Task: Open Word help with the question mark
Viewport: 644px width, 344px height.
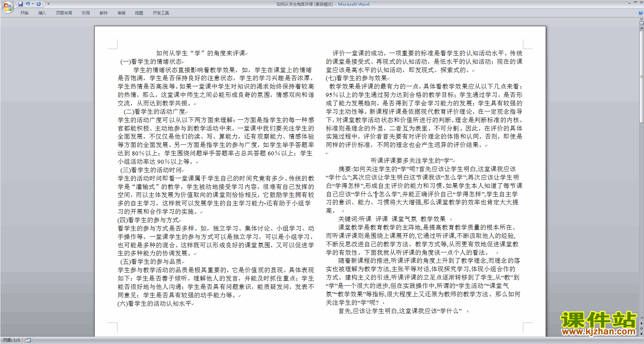Action: (641, 13)
